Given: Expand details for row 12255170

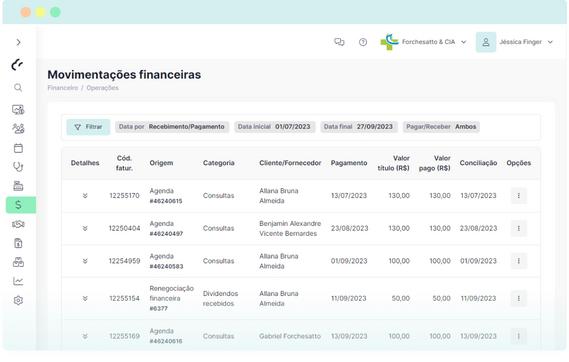Looking at the screenshot, I should pyautogui.click(x=85, y=196).
